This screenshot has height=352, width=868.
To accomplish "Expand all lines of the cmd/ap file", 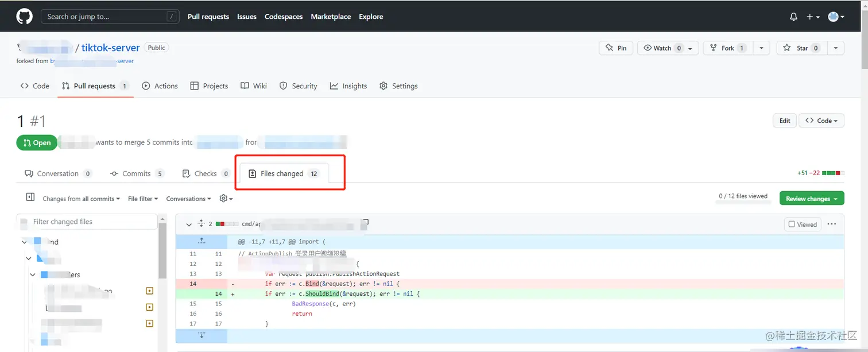I will (x=201, y=224).
